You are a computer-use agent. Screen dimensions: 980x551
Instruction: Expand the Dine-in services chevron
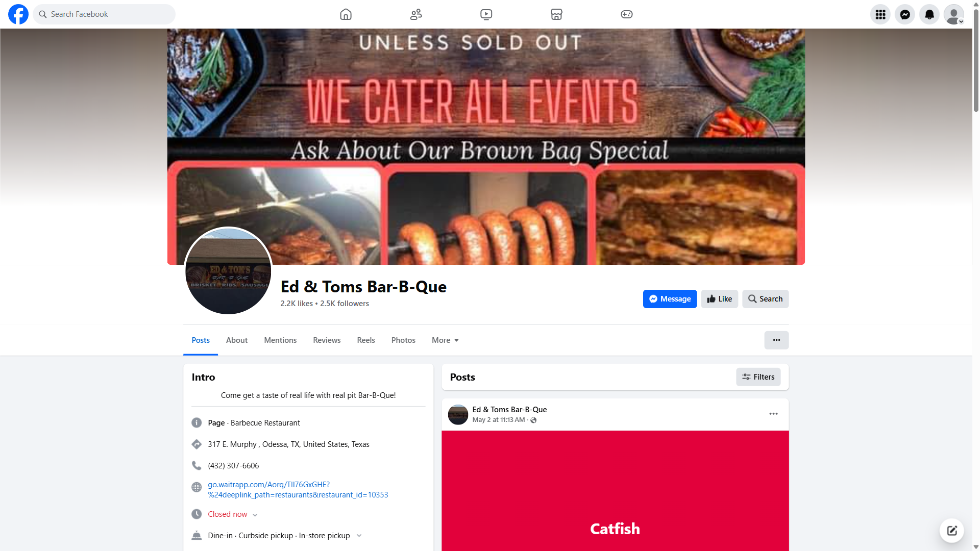tap(359, 536)
